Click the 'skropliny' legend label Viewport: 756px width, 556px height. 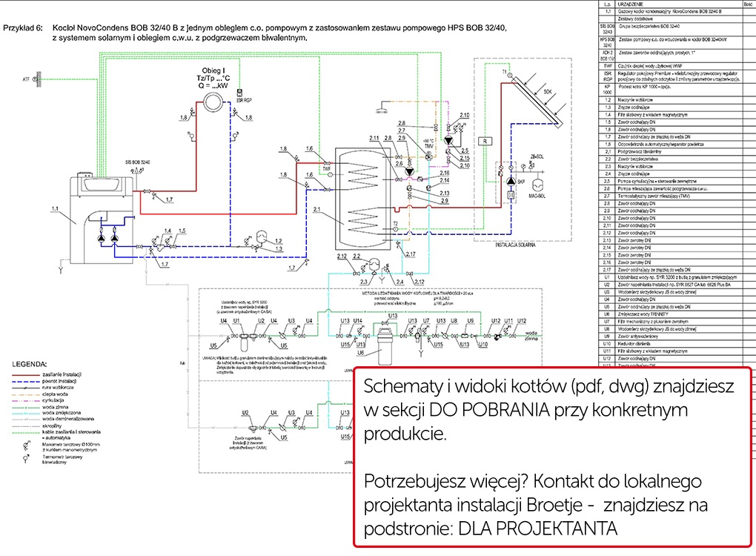point(52,426)
